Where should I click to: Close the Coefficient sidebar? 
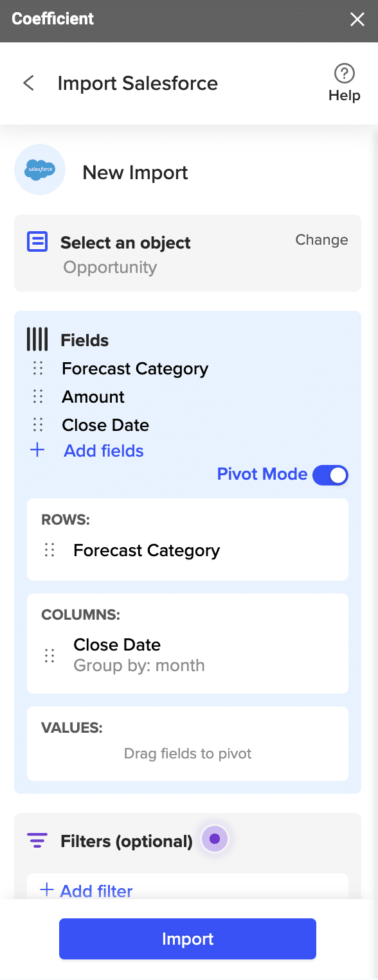click(357, 19)
